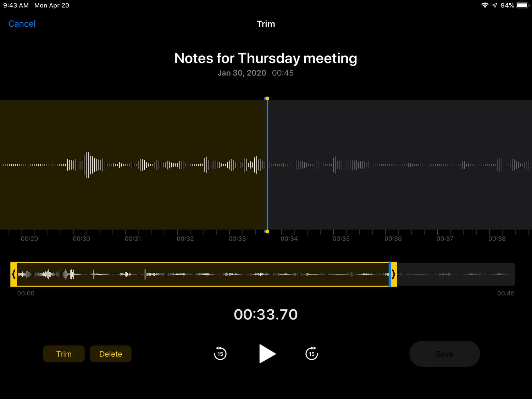Cancel the trim editing
Viewport: 532px width, 399px height.
(22, 24)
